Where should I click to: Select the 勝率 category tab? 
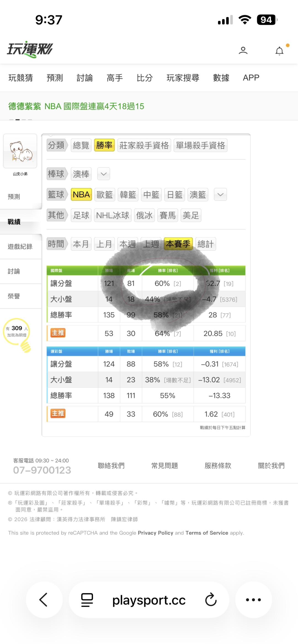pos(104,145)
